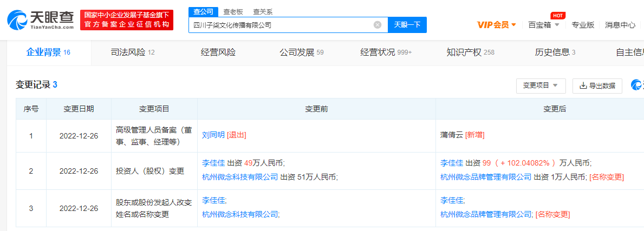644x231 pixels.
Task: Expand the 百宝箱 dropdown
Action: (x=543, y=25)
